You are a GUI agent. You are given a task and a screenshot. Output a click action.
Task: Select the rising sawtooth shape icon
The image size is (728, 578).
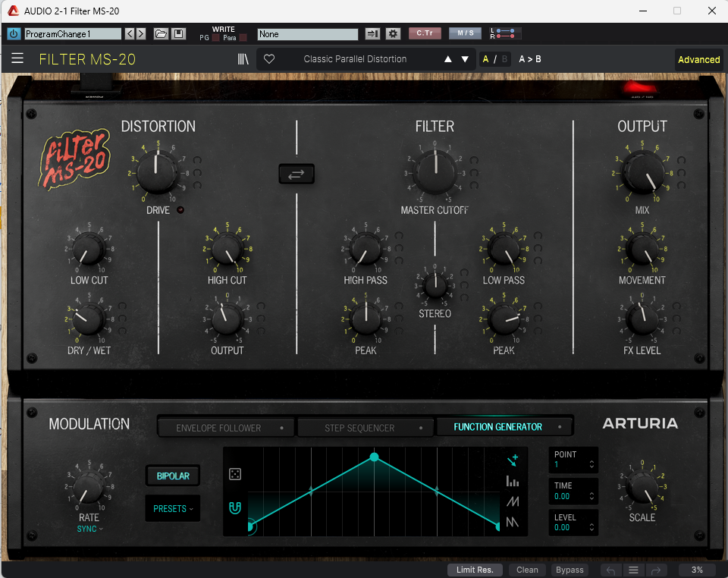[513, 501]
